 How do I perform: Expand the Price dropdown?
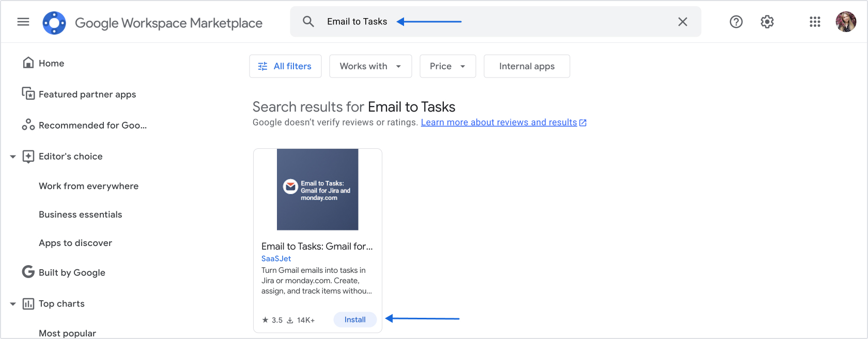[x=447, y=66]
